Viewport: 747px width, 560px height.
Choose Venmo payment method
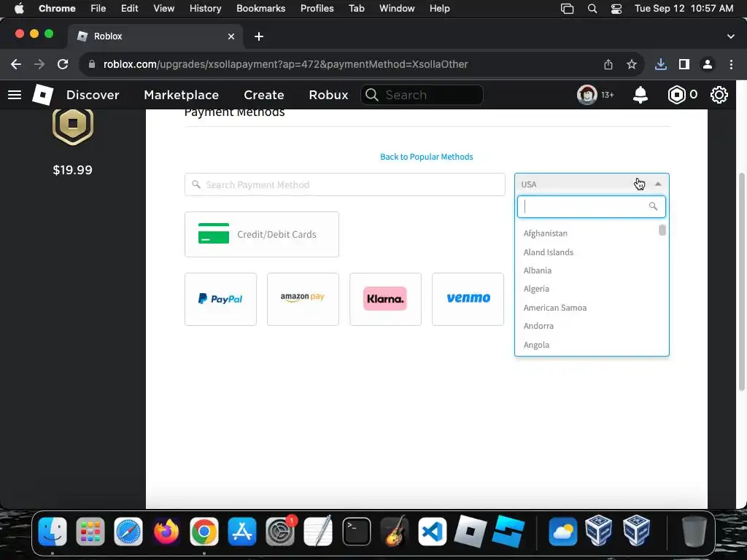coord(468,299)
